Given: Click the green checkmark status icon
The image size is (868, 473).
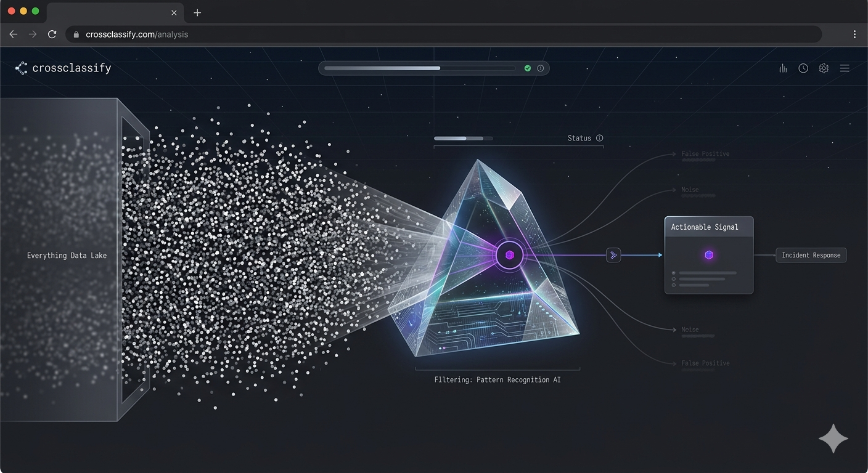Looking at the screenshot, I should [527, 68].
